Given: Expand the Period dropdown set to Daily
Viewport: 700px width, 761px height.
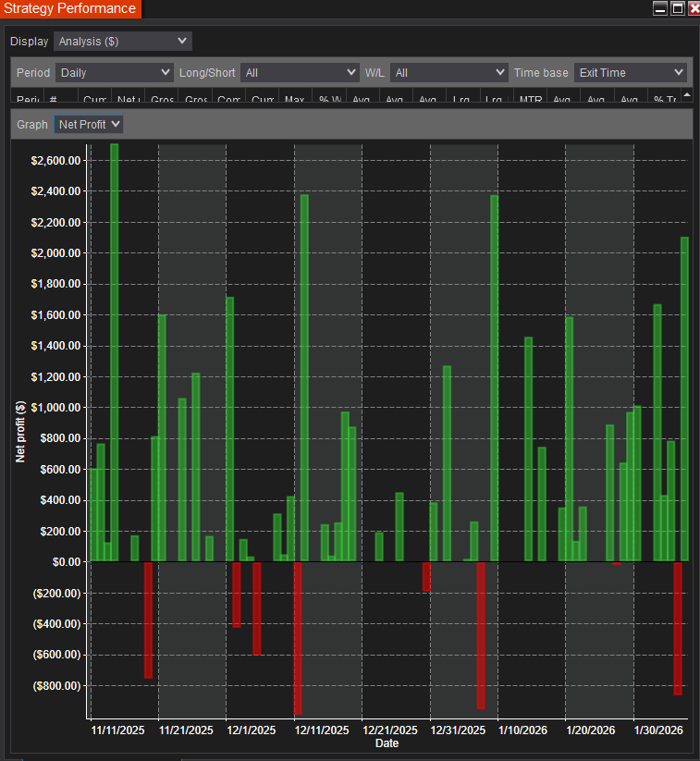Looking at the screenshot, I should (x=114, y=72).
